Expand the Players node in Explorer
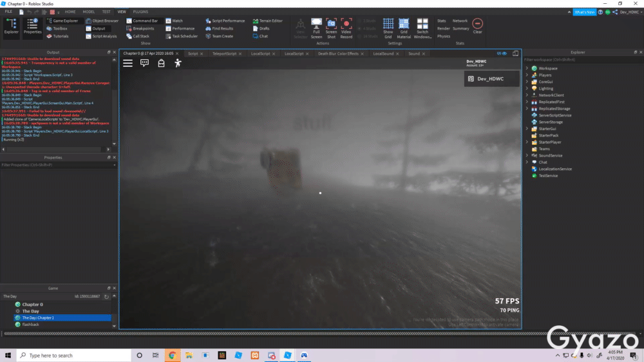The image size is (644, 362). click(x=527, y=75)
